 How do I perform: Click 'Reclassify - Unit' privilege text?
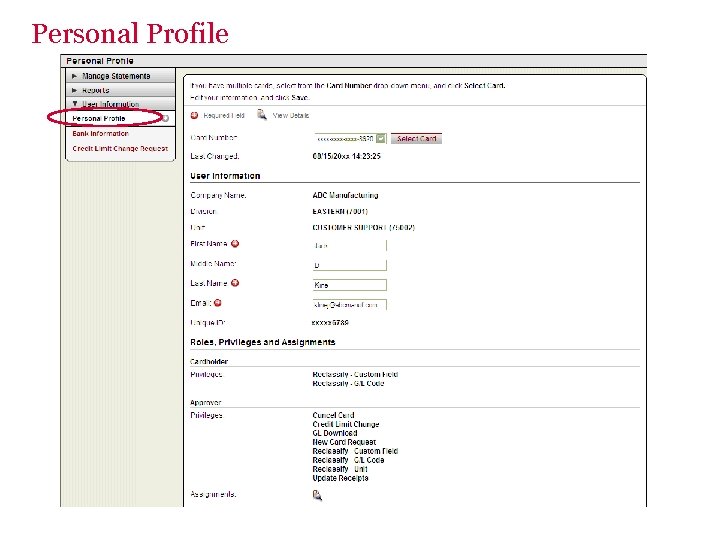(340, 469)
